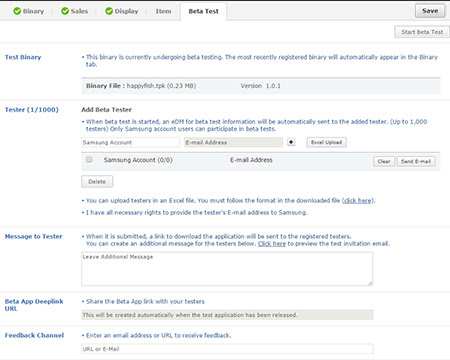Focus the E-mail Address input field
This screenshot has height=360, width=450.
(x=233, y=142)
